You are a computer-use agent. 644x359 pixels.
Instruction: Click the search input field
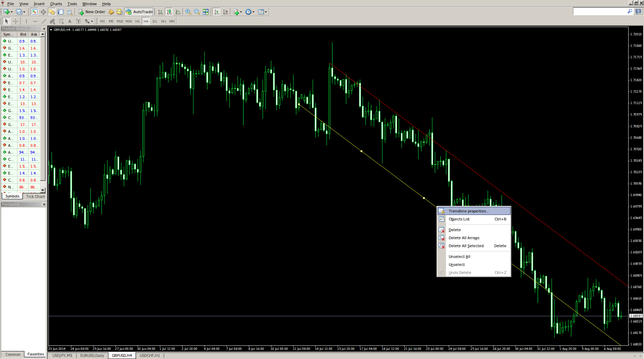point(600,12)
